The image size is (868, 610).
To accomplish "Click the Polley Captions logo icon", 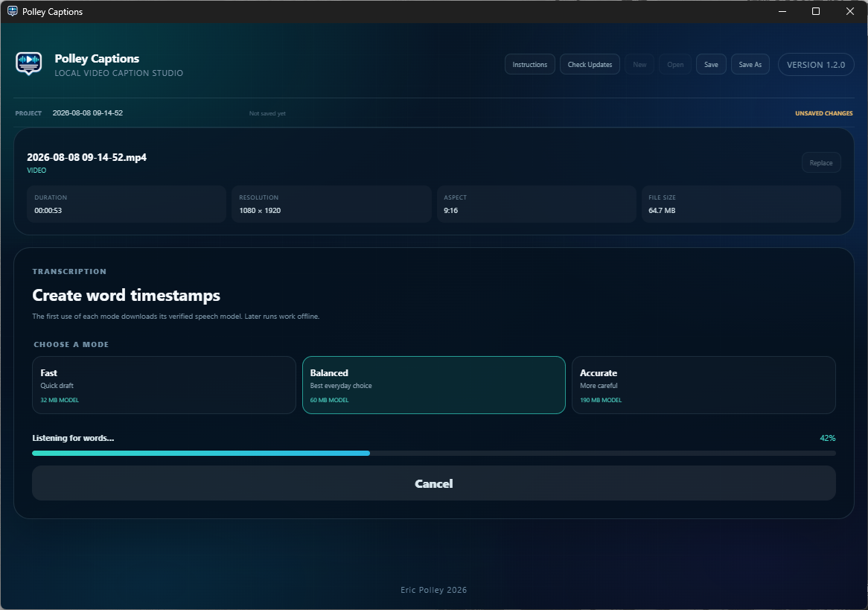I will click(29, 64).
